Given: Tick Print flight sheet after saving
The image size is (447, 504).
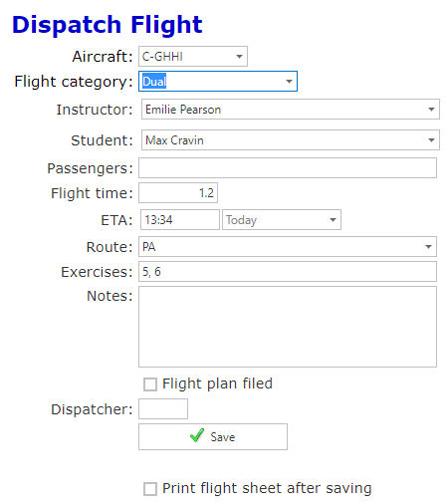Looking at the screenshot, I should pyautogui.click(x=150, y=489).
